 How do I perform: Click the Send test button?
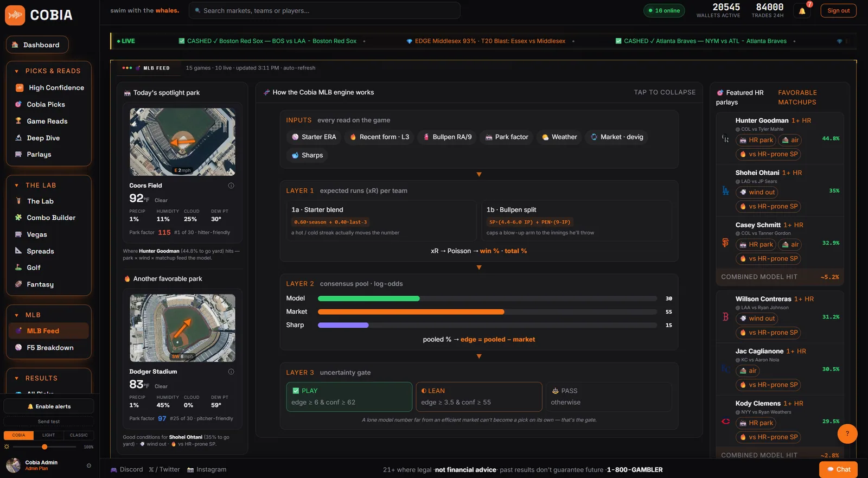coord(49,422)
